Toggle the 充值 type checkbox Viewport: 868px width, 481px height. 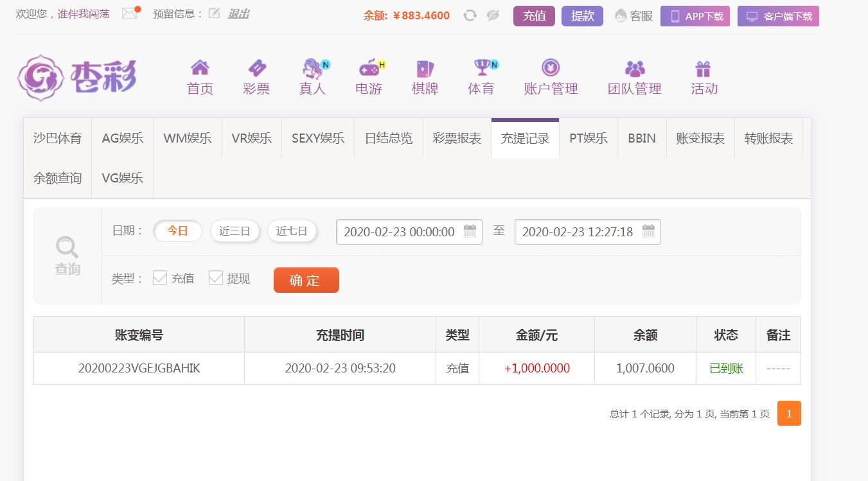[160, 278]
